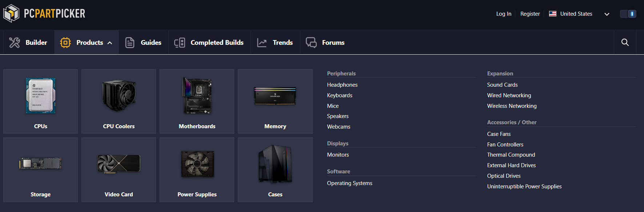Click the PCPartPicker cube logo

[x=11, y=13]
